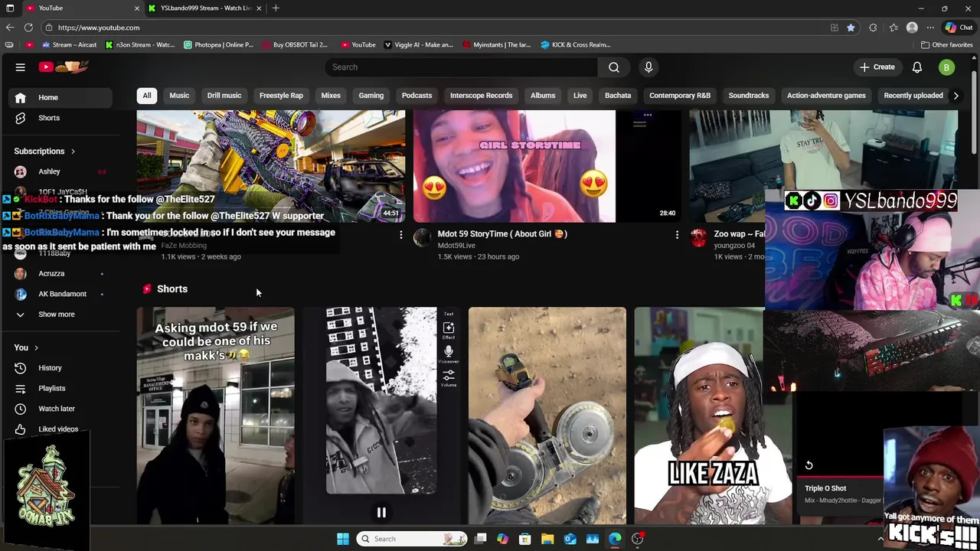
Task: Open Mdot 59 StoryTime video title
Action: (x=502, y=234)
